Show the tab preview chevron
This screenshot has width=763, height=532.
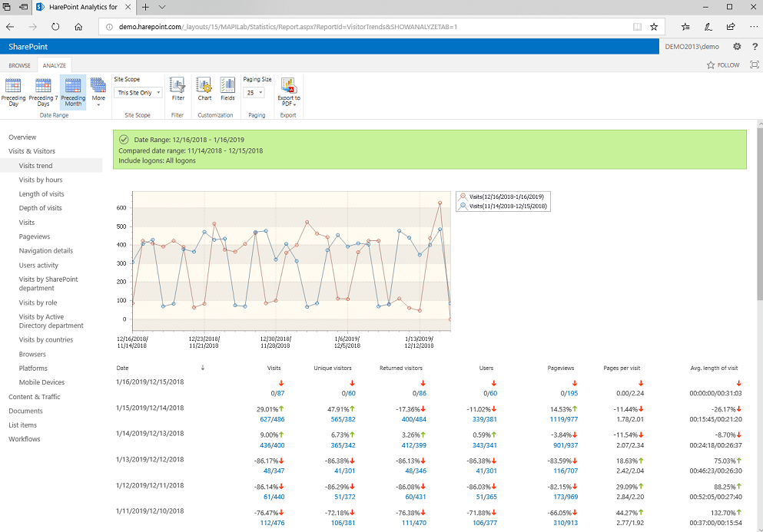162,7
